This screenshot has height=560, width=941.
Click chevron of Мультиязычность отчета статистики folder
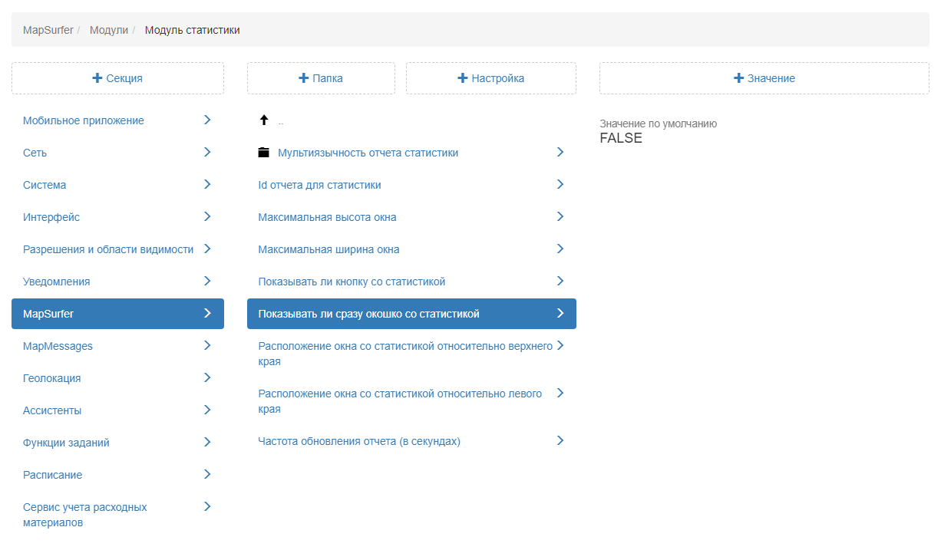pos(560,152)
